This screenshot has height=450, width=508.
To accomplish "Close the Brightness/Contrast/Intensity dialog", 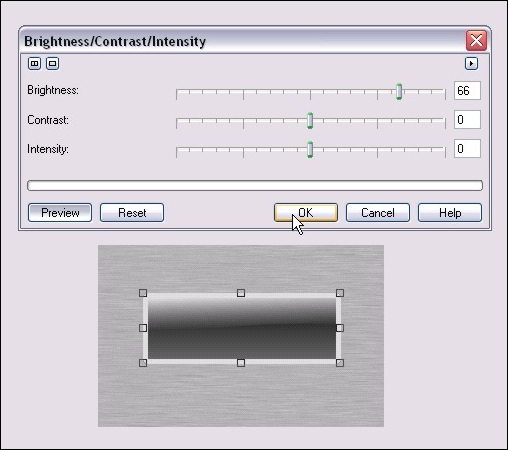I will tap(476, 41).
